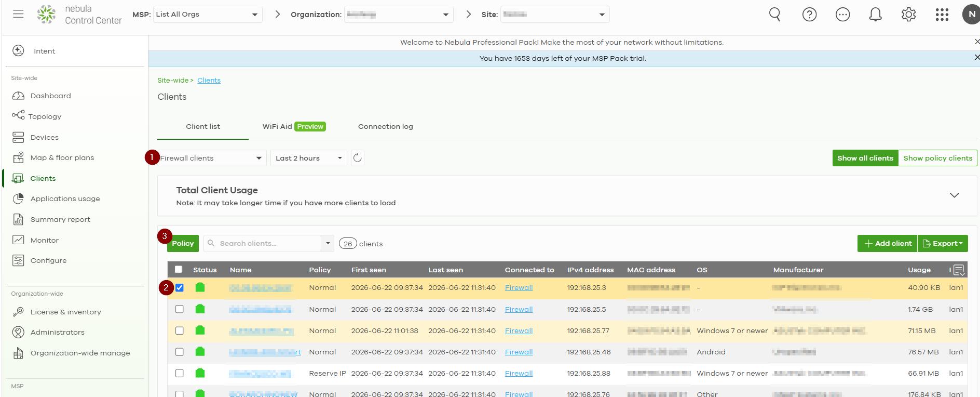Open the Firewall link for client 192.168.25.77
The height and width of the screenshot is (397, 980).
[x=519, y=330]
